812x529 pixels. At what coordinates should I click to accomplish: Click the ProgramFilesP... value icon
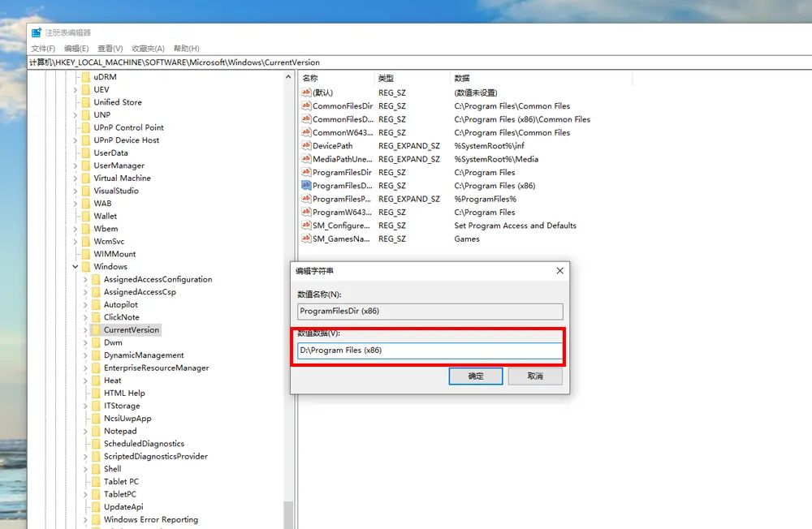(306, 199)
